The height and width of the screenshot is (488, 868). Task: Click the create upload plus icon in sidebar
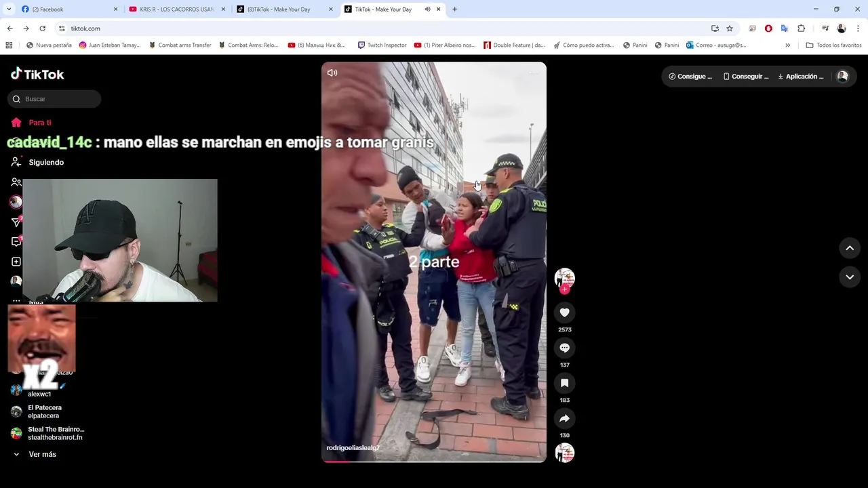click(16, 262)
